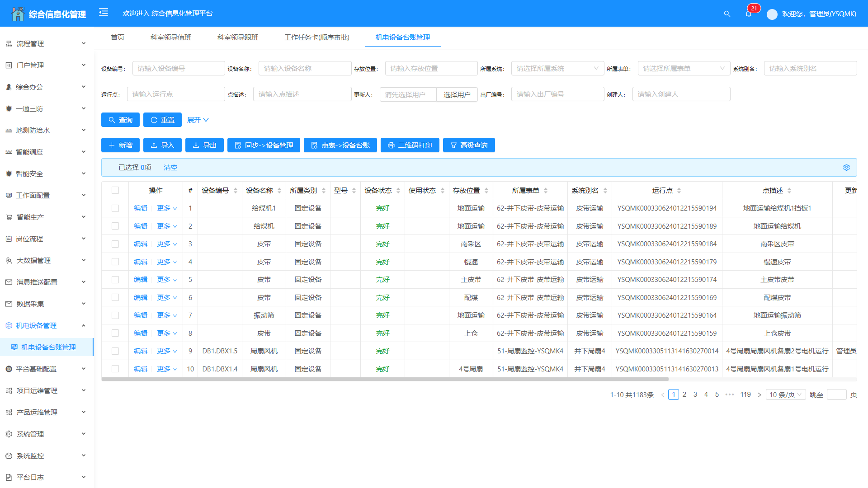Sort by 使用状态 column arrows
Viewport: 868px width, 488px height.
click(x=442, y=191)
